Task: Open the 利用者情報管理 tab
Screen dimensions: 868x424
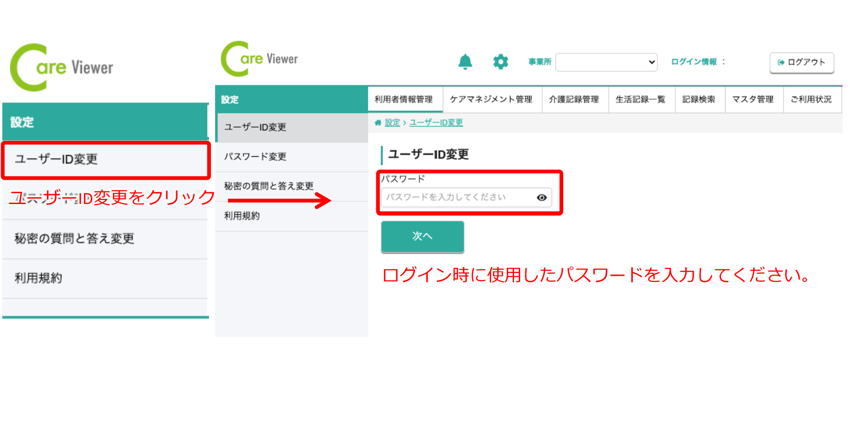Action: (x=404, y=99)
